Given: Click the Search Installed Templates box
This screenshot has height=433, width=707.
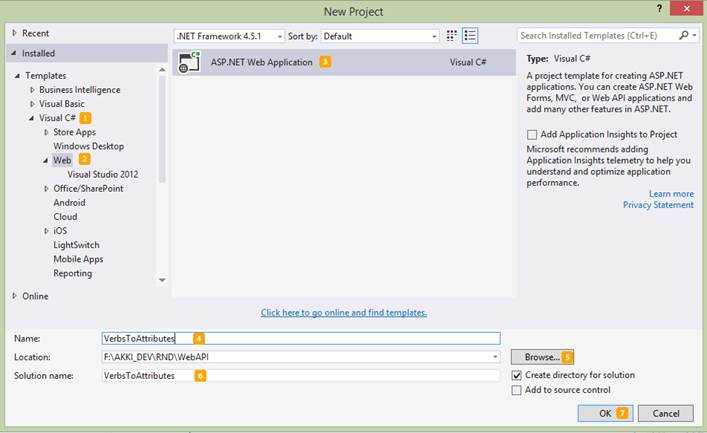Looking at the screenshot, I should (597, 35).
